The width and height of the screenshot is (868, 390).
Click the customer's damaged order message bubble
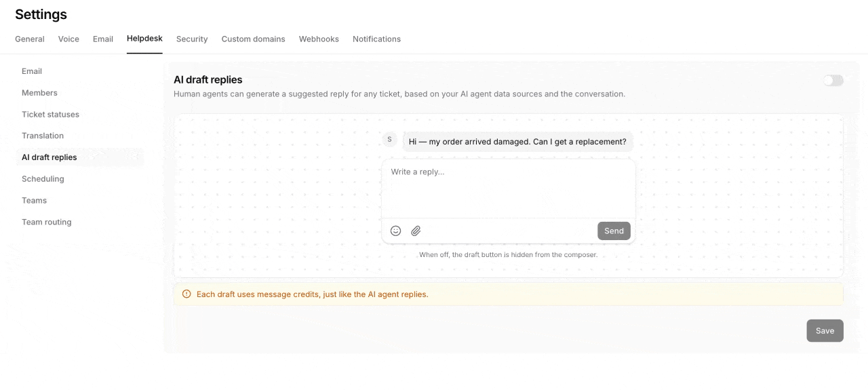(x=517, y=142)
